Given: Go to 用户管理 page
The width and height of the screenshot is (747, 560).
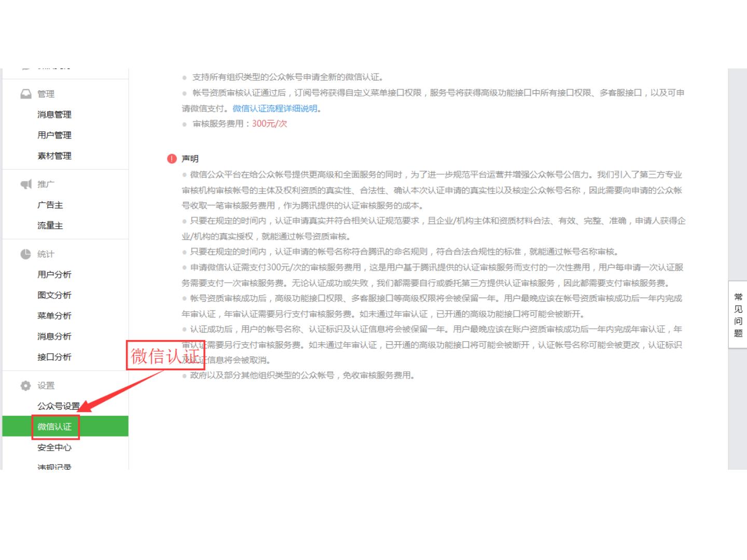Looking at the screenshot, I should pos(54,135).
